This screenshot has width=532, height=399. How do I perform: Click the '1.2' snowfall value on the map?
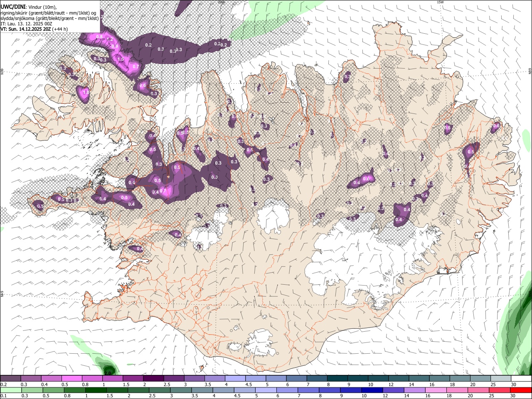[x=110, y=39]
